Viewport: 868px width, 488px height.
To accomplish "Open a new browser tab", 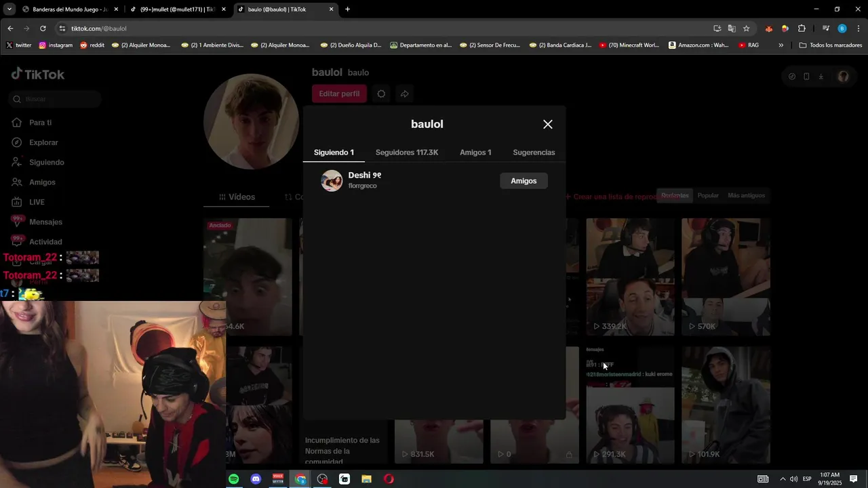I will [x=348, y=9].
